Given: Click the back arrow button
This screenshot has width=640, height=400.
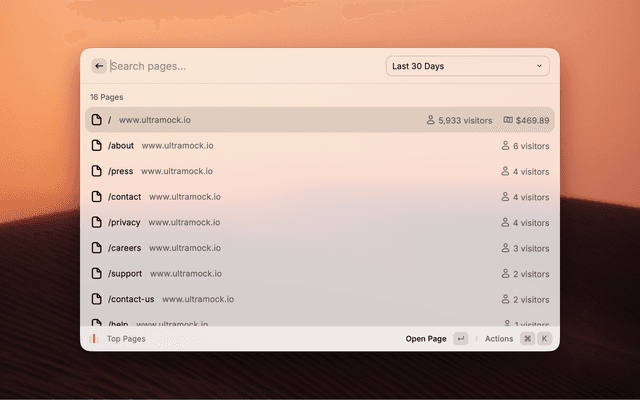Looking at the screenshot, I should point(99,66).
